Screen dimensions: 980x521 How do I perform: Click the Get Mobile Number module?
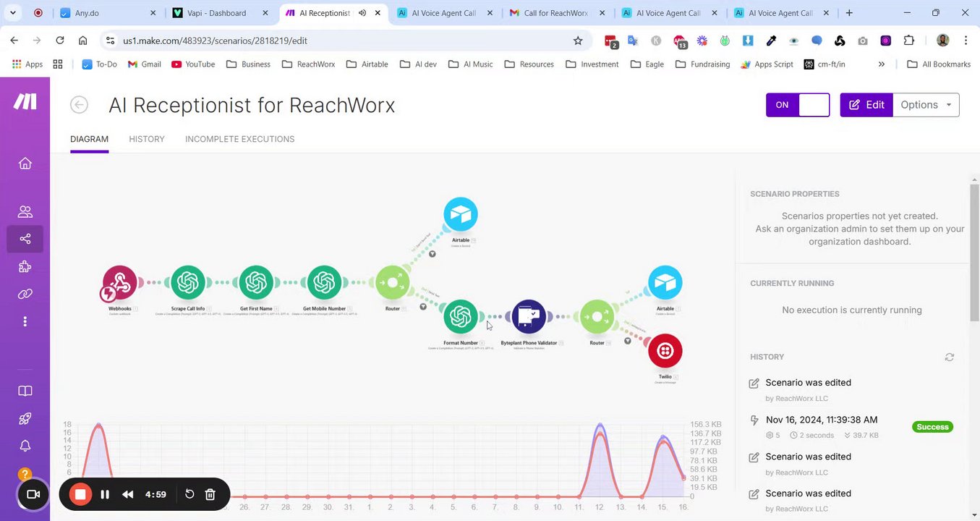(x=324, y=283)
